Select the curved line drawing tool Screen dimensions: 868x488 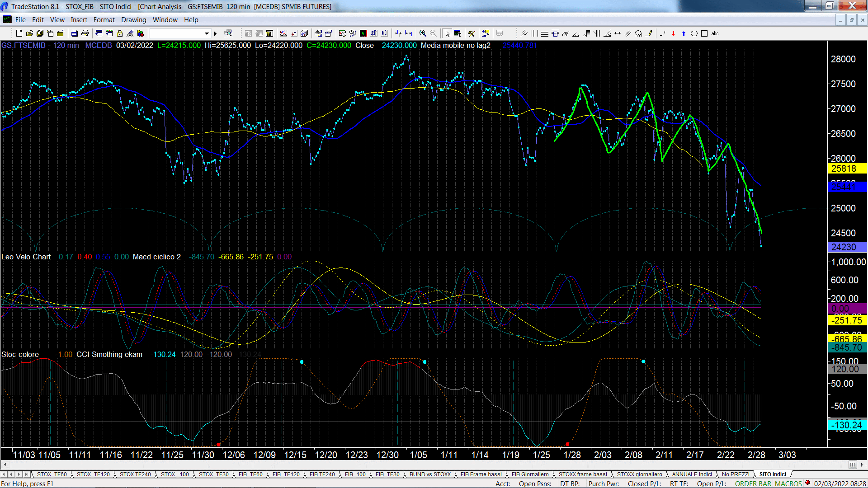pyautogui.click(x=663, y=33)
